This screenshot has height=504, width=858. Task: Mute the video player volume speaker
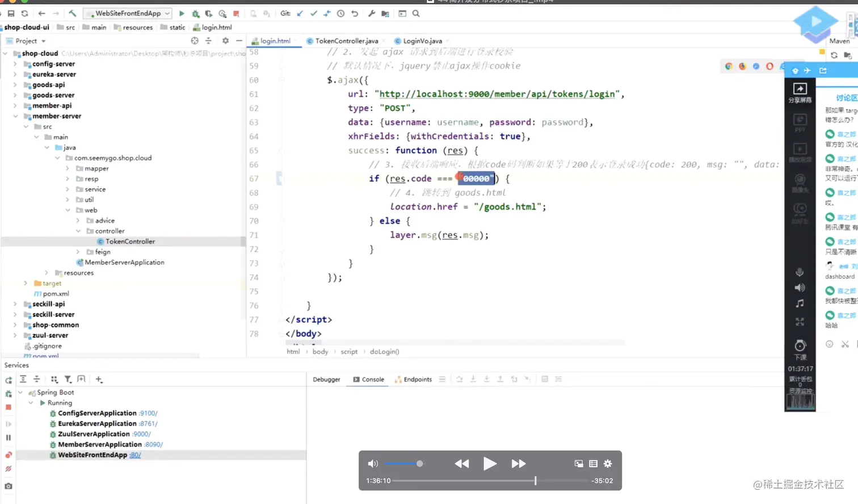[373, 464]
